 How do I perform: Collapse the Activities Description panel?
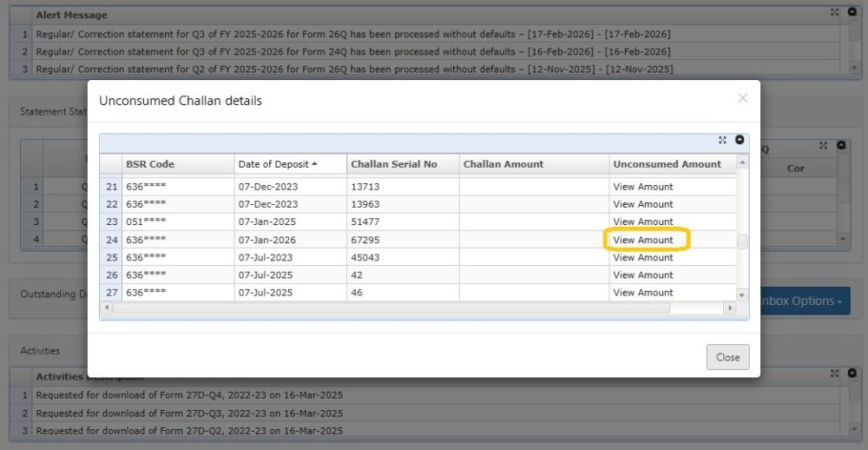tap(852, 374)
